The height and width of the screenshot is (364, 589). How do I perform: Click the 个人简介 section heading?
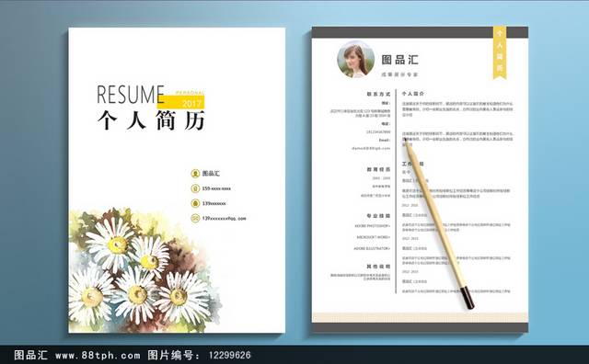[x=413, y=94]
